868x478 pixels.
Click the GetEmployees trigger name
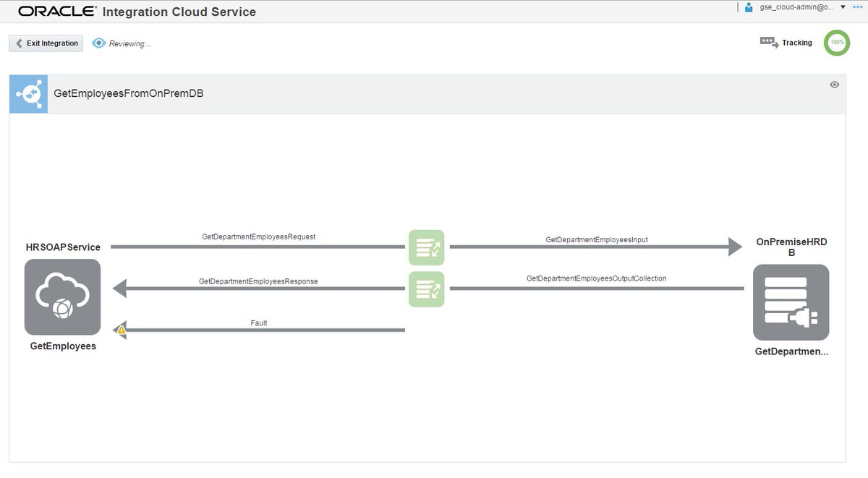[x=63, y=346]
